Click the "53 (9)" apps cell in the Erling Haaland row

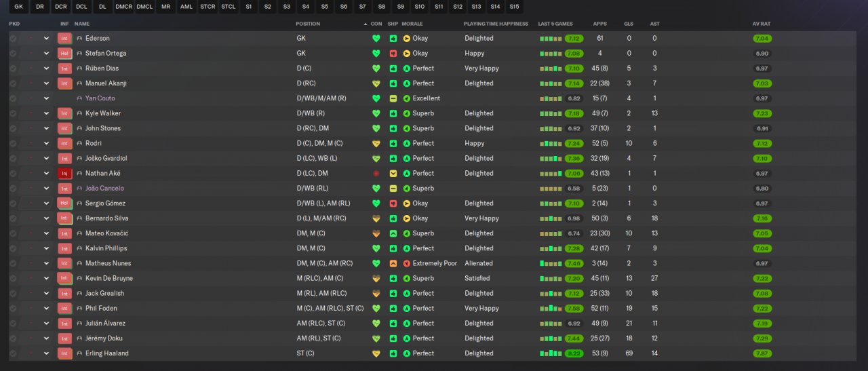599,353
